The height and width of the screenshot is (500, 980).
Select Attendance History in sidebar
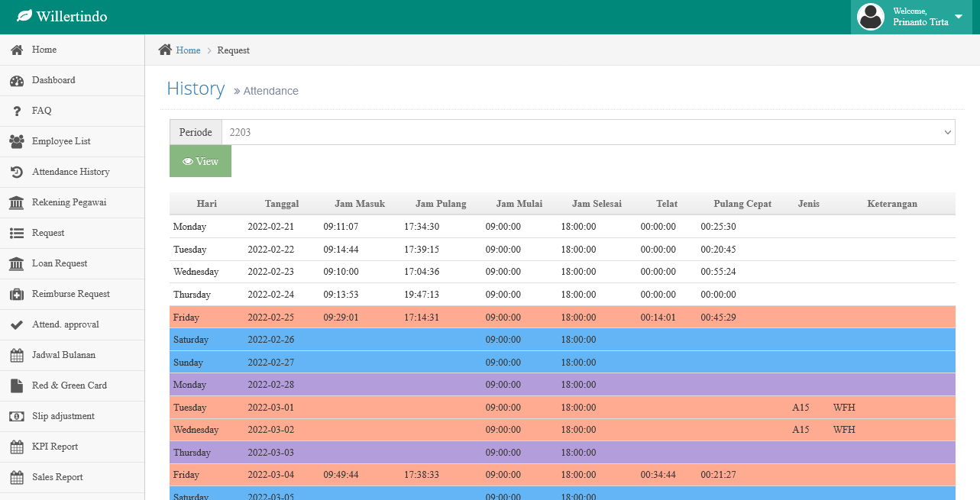click(x=72, y=172)
